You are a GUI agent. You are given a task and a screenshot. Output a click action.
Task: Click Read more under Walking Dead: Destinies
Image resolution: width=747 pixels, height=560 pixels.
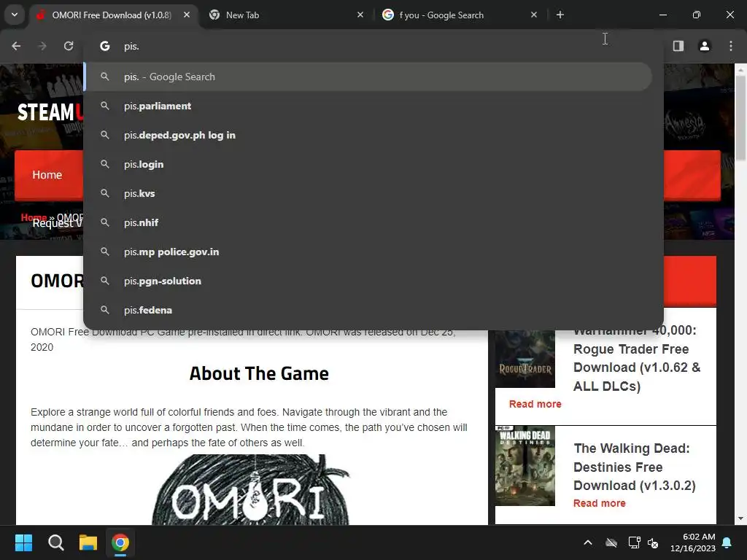[600, 503]
